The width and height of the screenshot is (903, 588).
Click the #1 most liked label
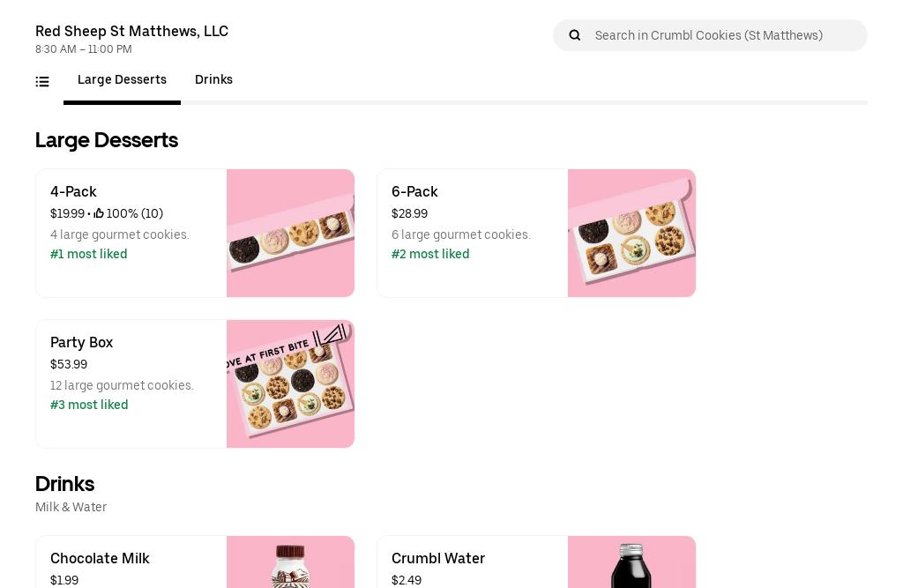click(89, 255)
